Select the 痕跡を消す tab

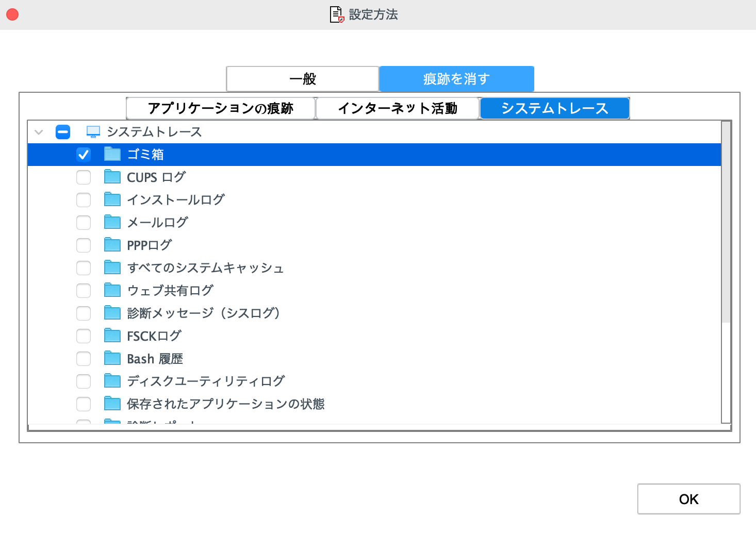click(456, 79)
